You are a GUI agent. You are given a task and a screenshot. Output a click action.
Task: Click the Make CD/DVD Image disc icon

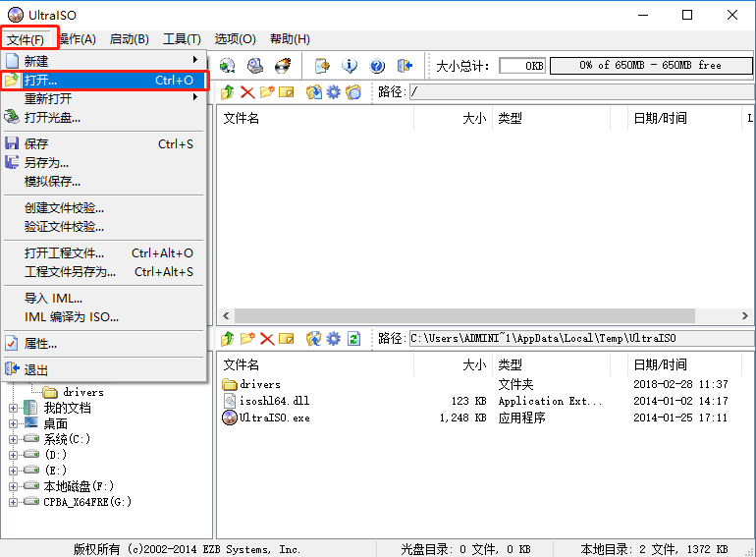tap(228, 66)
